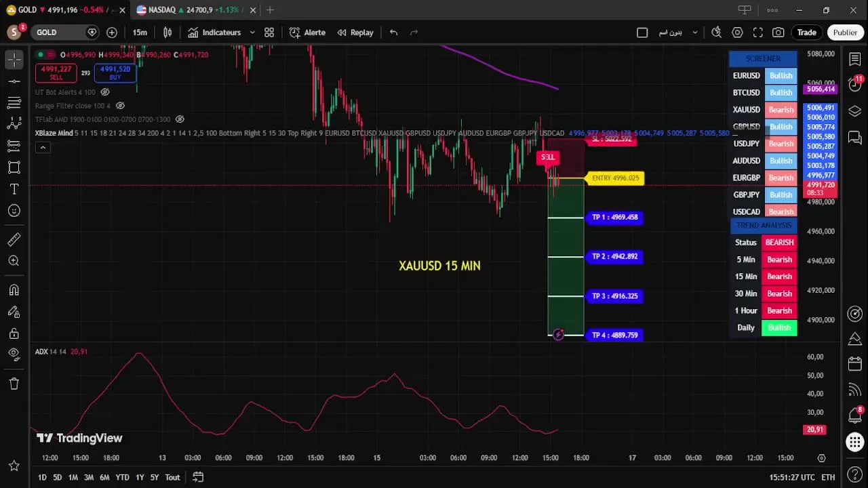Screen dimensions: 868x488
Task: Select the ruler measure tool
Action: point(14,239)
